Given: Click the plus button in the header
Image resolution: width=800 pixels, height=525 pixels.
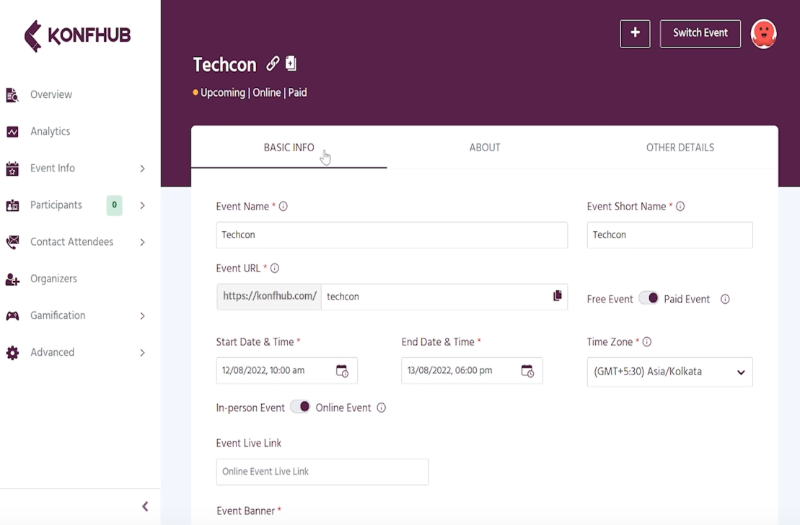Looking at the screenshot, I should click(x=635, y=33).
